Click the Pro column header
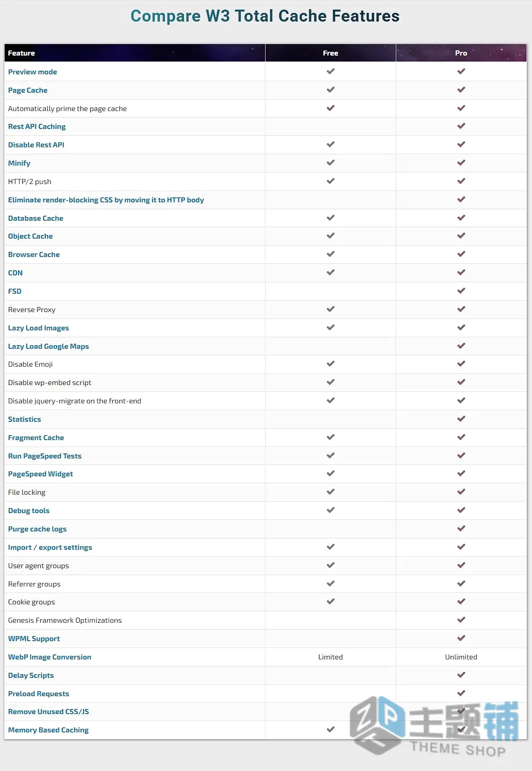Screen dimensions: 532x771 point(461,53)
